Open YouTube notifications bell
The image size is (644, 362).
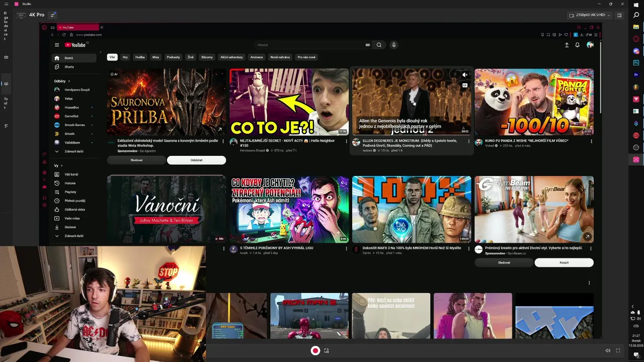point(578,45)
